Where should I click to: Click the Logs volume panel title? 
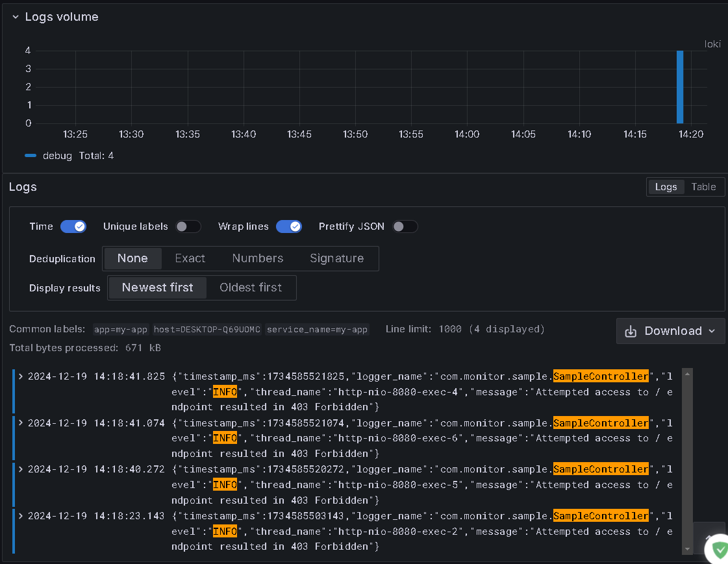point(62,17)
